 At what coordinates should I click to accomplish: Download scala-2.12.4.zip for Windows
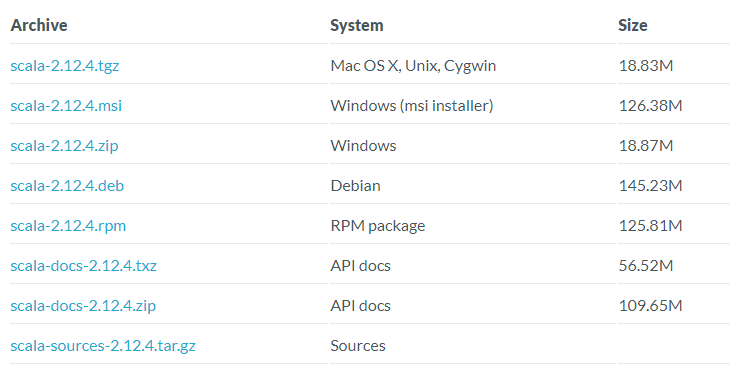(x=64, y=146)
